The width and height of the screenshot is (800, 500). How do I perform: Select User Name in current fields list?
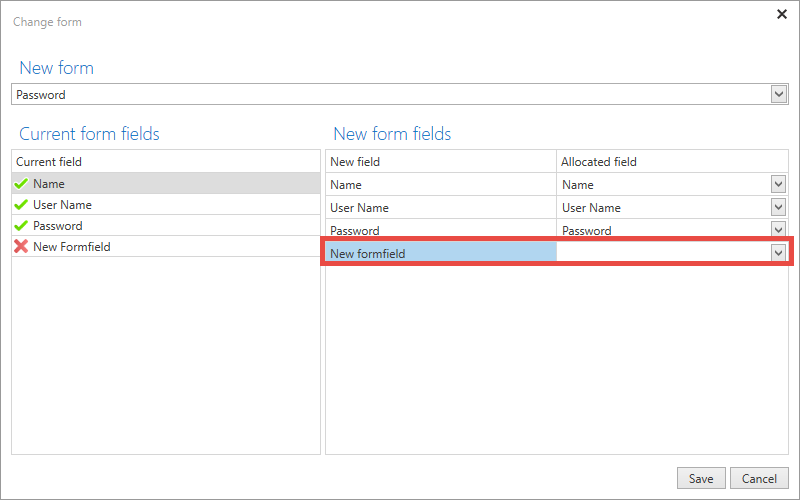click(166, 205)
